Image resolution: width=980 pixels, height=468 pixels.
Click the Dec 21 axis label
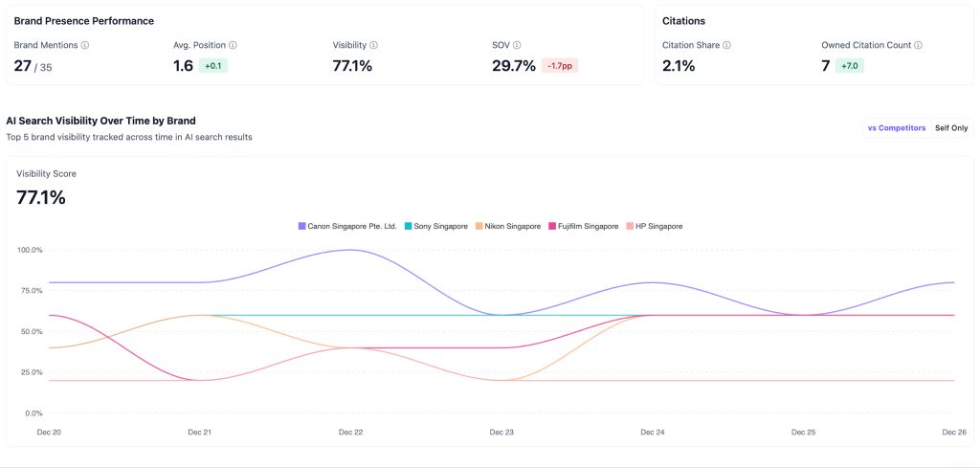click(x=199, y=432)
